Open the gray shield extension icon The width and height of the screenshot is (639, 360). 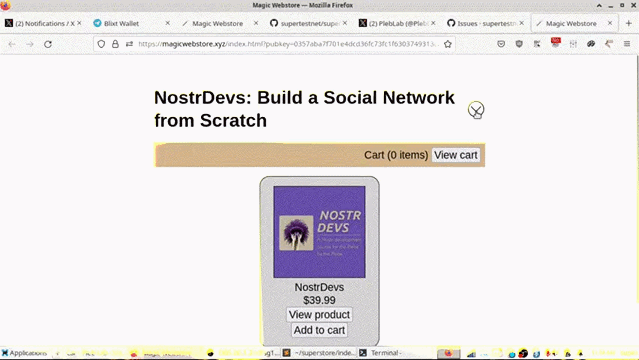519,44
